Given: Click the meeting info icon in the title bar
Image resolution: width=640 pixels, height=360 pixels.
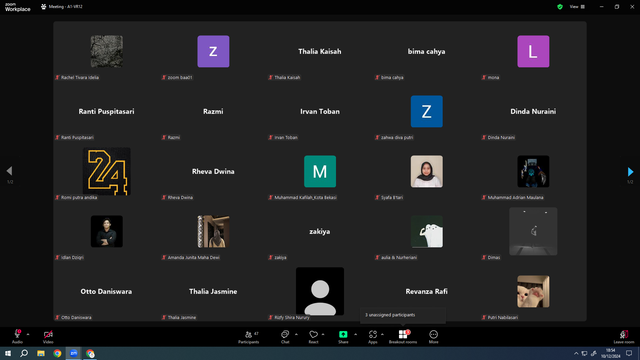Looking at the screenshot, I should pos(44,7).
